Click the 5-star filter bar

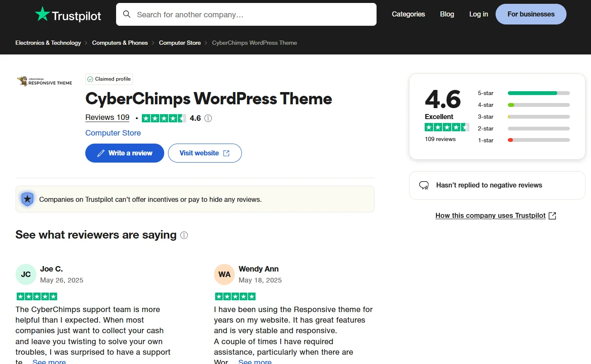point(539,93)
